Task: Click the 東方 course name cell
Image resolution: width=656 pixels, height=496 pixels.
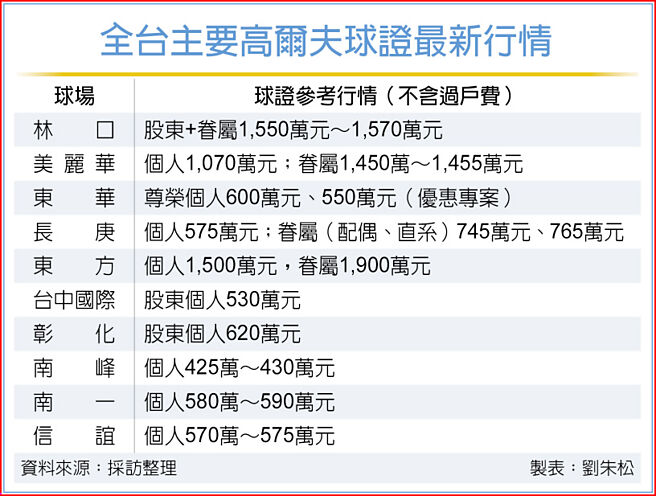Action: point(74,266)
